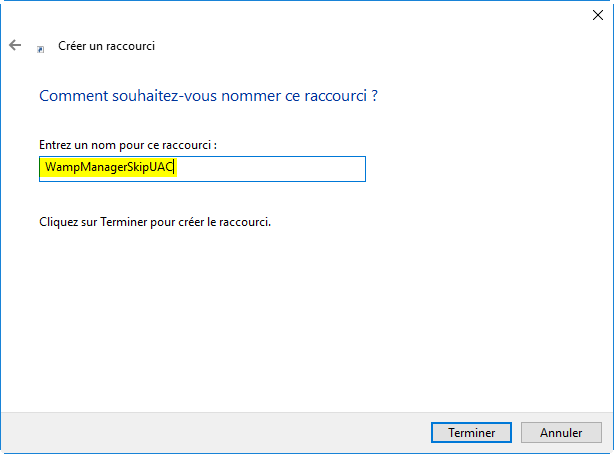Click the small shortcut wizard icon
Image resolution: width=614 pixels, height=454 pixels.
40,49
